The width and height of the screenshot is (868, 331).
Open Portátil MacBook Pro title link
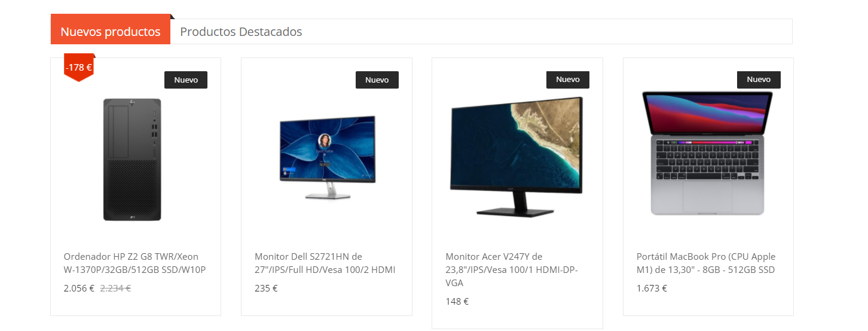tap(706, 263)
